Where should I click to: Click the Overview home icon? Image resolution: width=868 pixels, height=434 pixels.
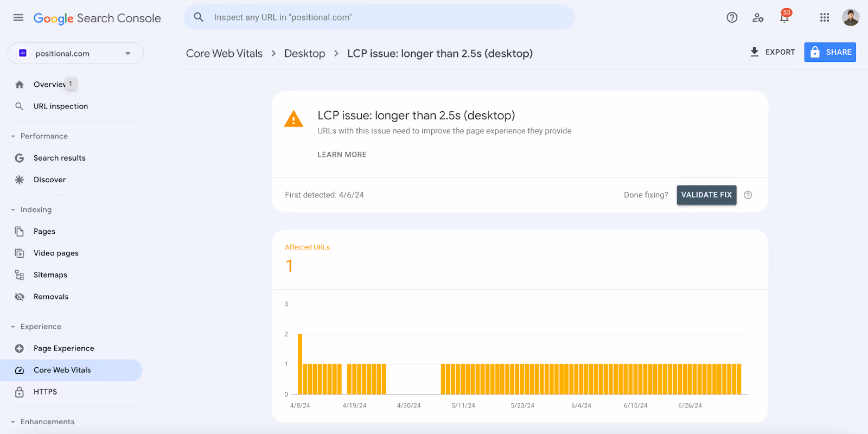point(20,85)
